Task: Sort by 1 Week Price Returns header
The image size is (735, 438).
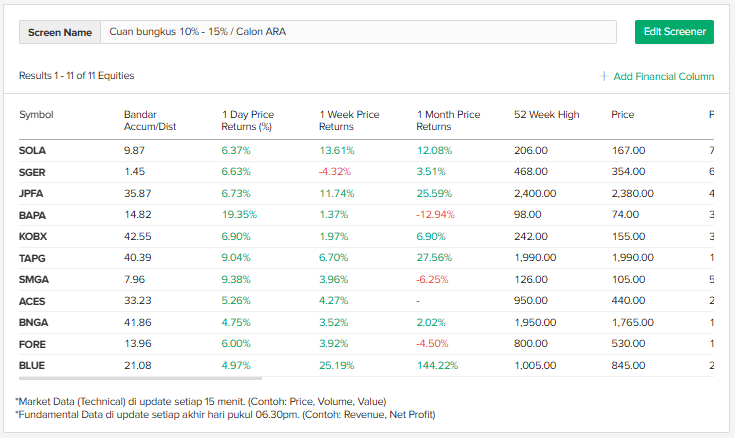Action: point(349,121)
